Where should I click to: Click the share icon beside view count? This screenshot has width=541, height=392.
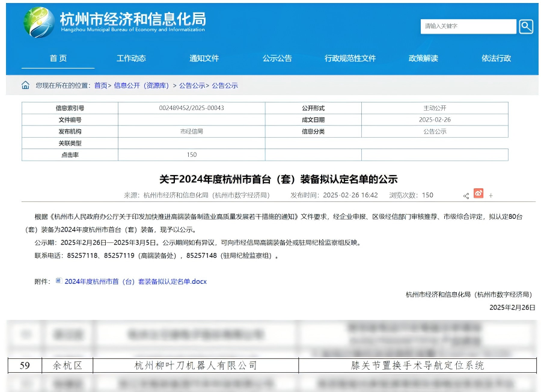coord(466,195)
